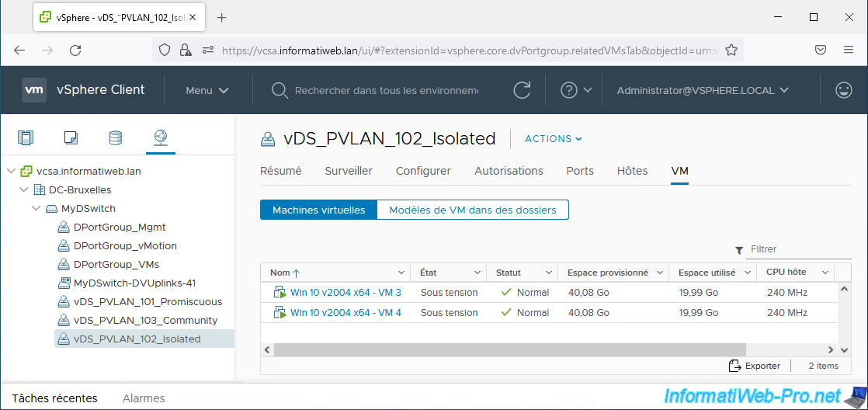868x410 pixels.
Task: Open Win 10 v2004 x64 - VM 4 link
Action: tap(346, 313)
